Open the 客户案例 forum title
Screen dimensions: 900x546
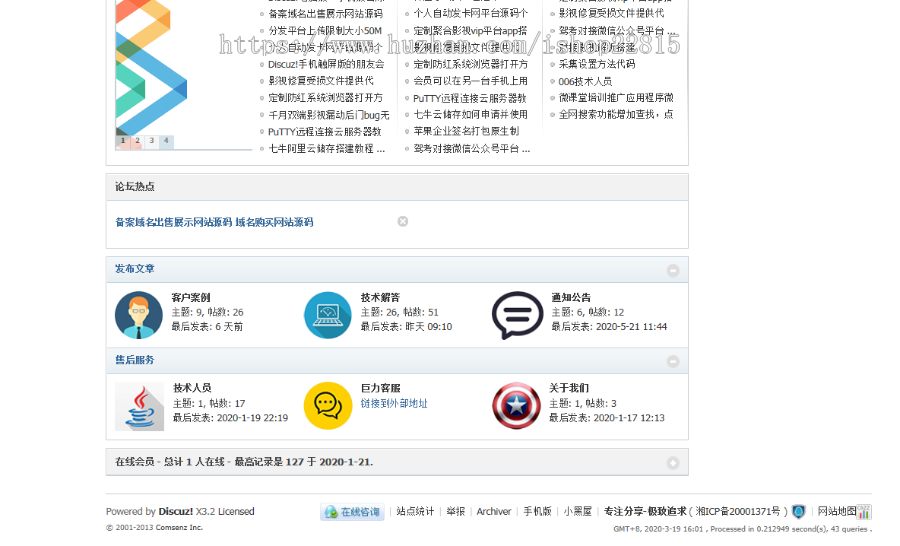[x=191, y=297]
